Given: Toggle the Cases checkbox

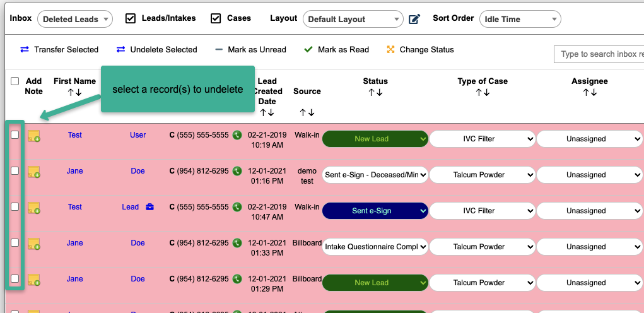Looking at the screenshot, I should (216, 18).
